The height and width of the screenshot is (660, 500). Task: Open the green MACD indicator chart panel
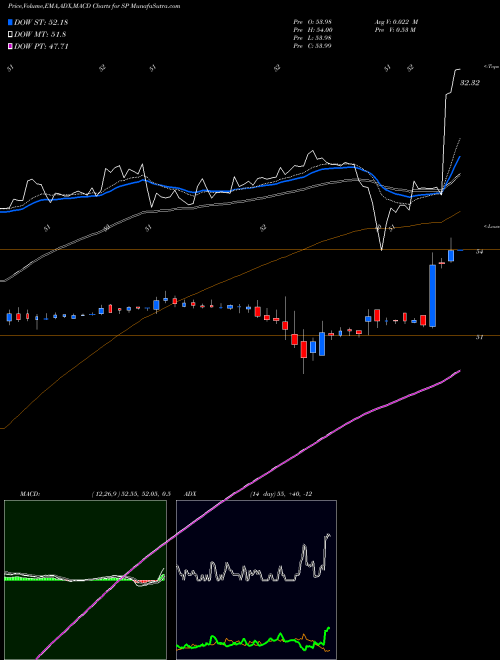point(85,580)
